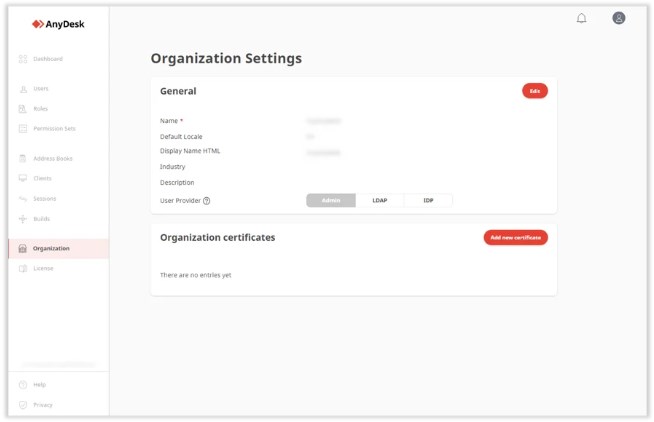
Task: Click the AnyDesk logo
Action: click(58, 23)
